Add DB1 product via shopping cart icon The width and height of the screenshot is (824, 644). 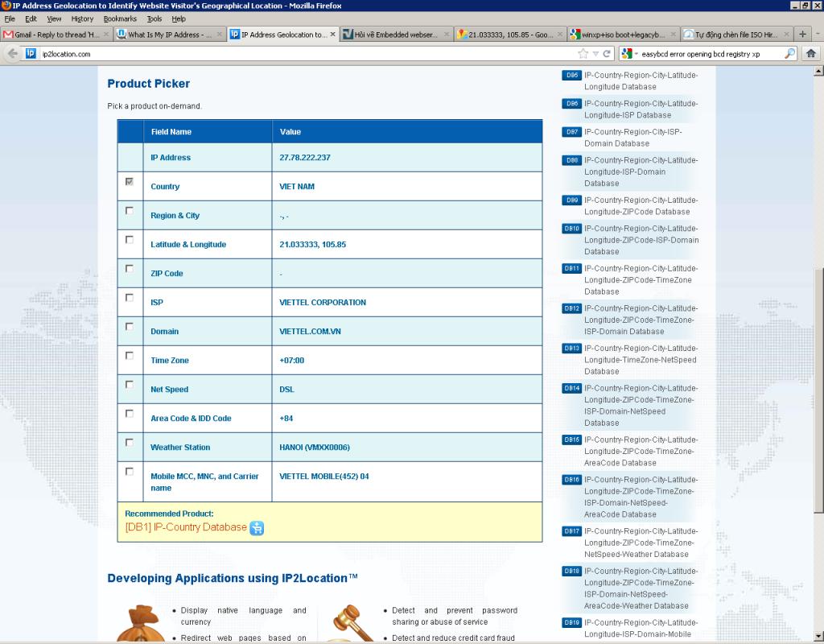[x=257, y=528]
